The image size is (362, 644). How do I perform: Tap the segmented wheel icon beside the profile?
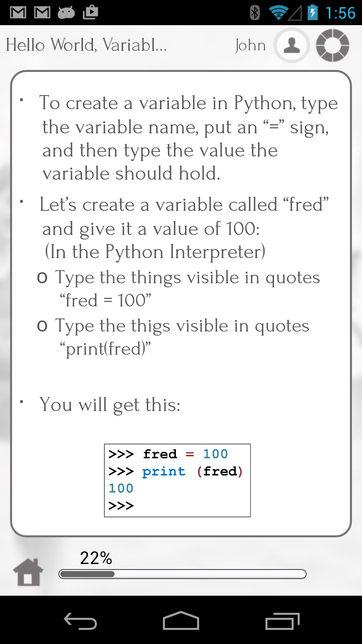pos(332,45)
